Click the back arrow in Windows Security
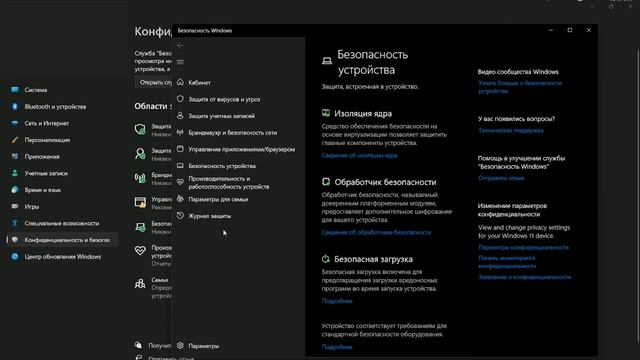Image resolution: width=640 pixels, height=360 pixels. tap(180, 45)
